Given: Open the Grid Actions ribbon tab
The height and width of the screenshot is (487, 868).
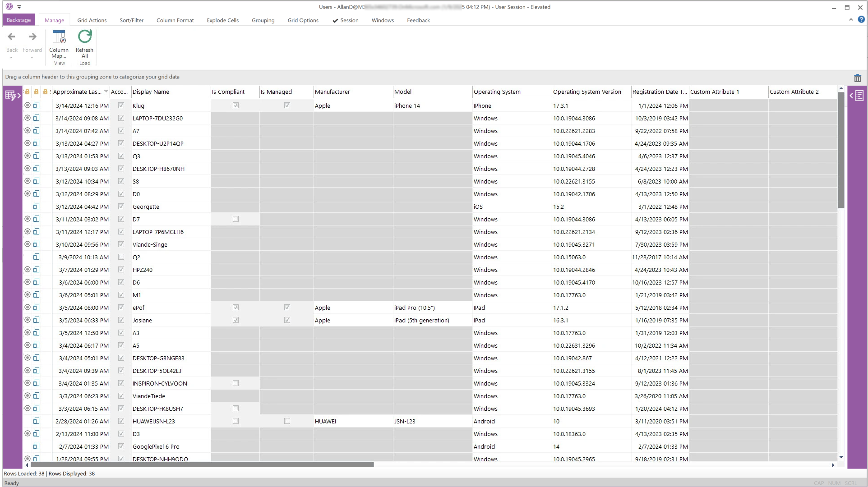Looking at the screenshot, I should [x=92, y=20].
